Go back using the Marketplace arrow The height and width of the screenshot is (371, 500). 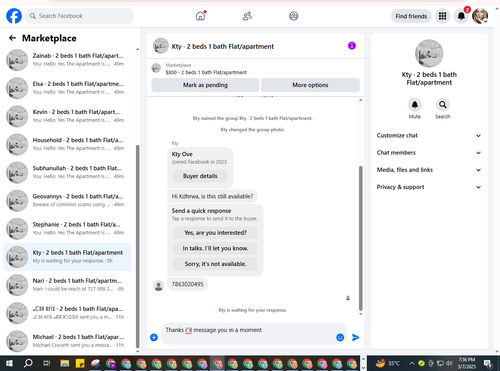click(12, 38)
